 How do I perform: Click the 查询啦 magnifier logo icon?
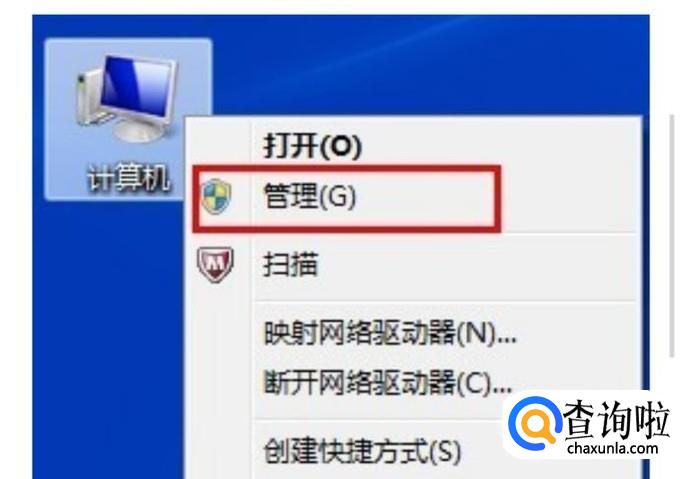pos(534,423)
